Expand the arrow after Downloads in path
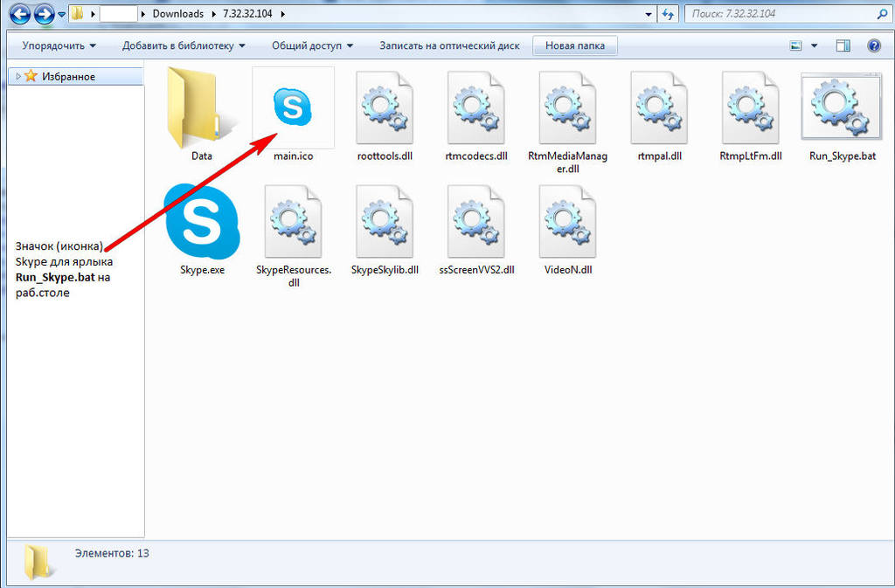 pos(213,14)
